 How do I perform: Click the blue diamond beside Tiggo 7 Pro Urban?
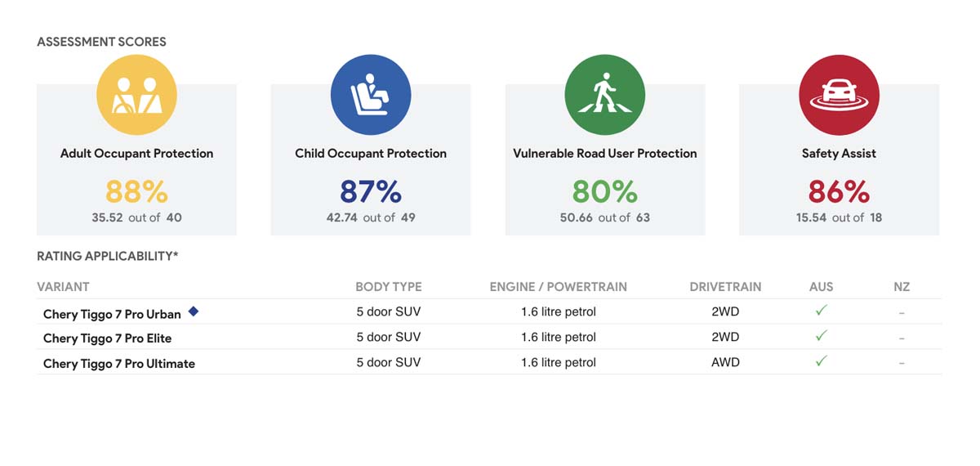pos(194,311)
